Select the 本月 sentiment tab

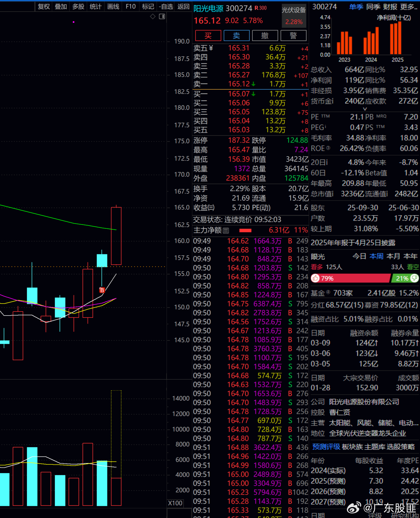393,256
